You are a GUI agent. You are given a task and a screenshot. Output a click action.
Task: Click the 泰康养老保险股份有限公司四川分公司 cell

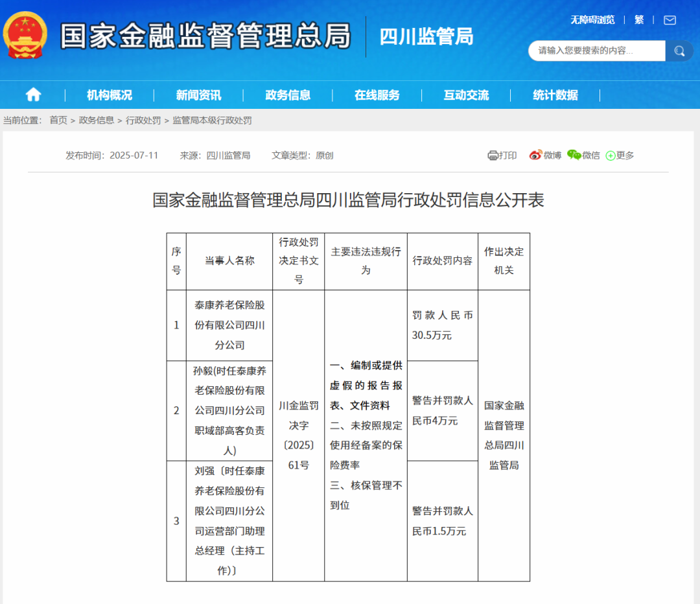point(229,325)
